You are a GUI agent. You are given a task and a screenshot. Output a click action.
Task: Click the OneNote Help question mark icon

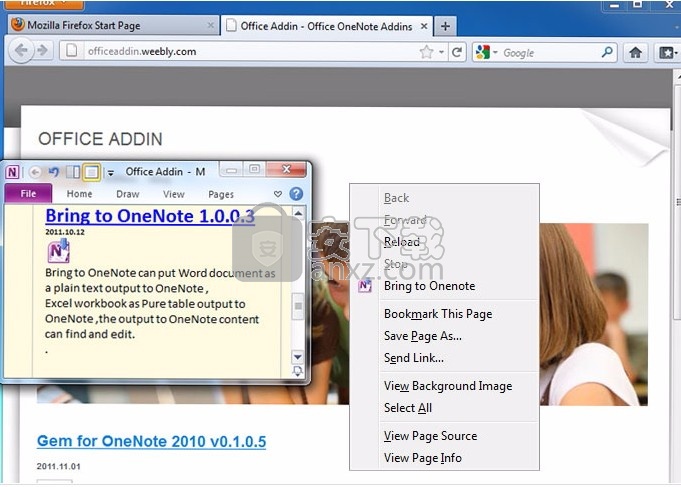click(296, 193)
